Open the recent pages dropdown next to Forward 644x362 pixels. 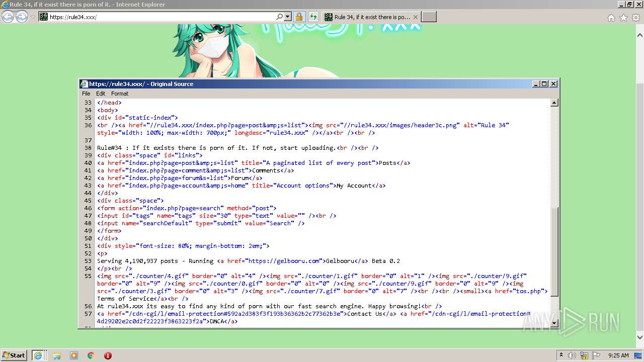click(x=33, y=17)
